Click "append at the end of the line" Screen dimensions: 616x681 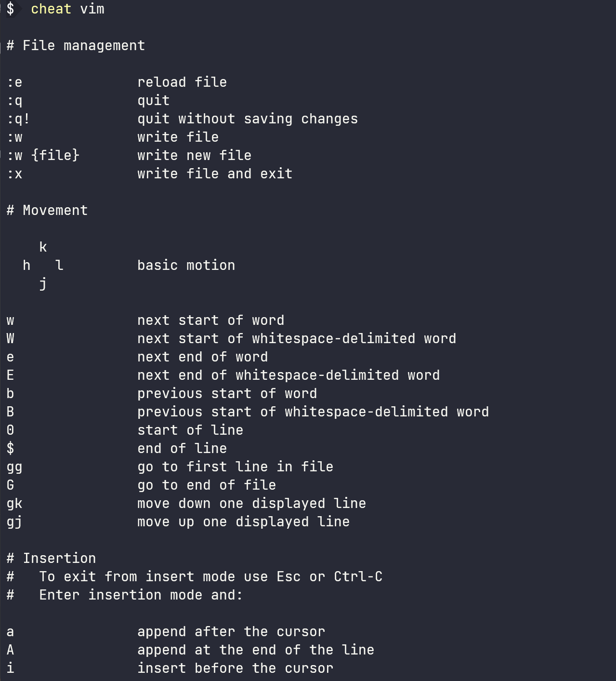click(x=255, y=650)
